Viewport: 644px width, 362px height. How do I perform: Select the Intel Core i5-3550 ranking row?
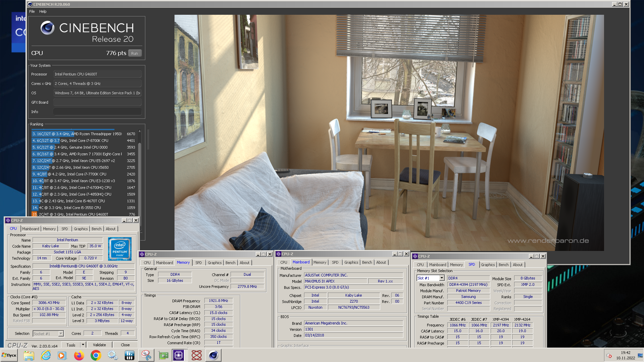tap(84, 208)
